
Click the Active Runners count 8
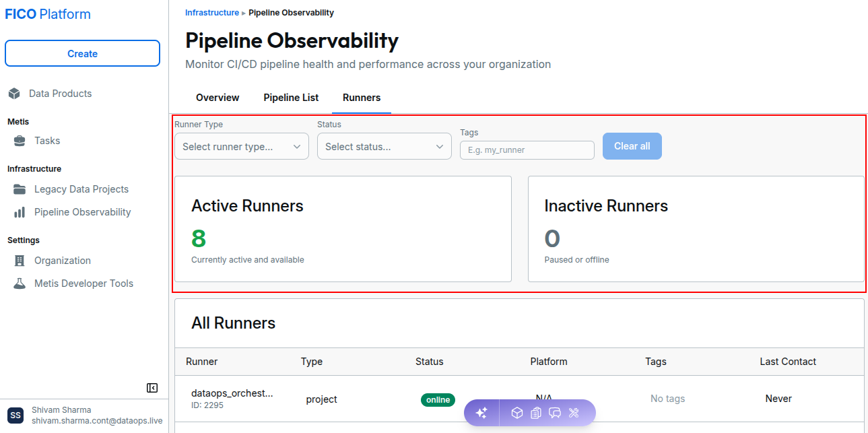coord(199,238)
